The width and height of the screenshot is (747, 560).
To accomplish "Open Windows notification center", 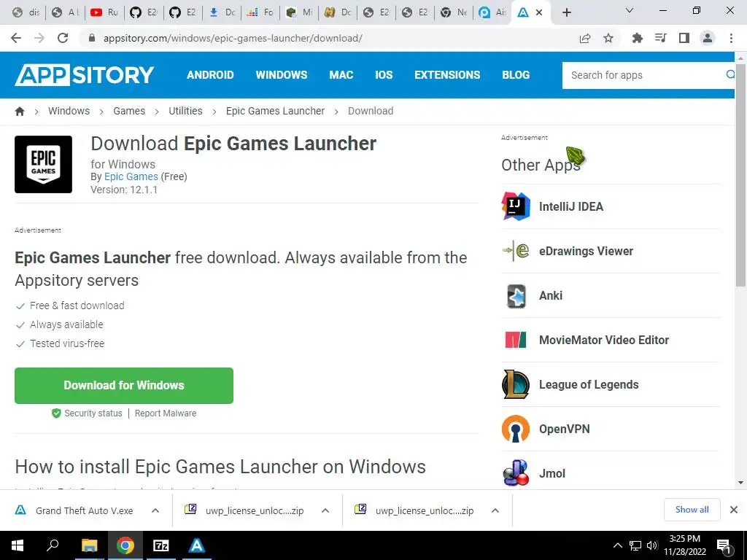I will 724,546.
